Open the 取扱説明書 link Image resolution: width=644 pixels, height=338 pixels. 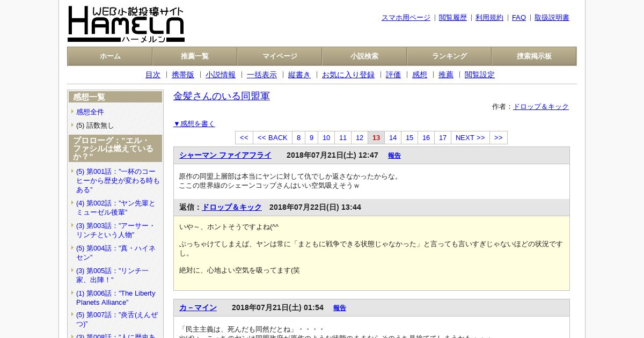pos(552,18)
